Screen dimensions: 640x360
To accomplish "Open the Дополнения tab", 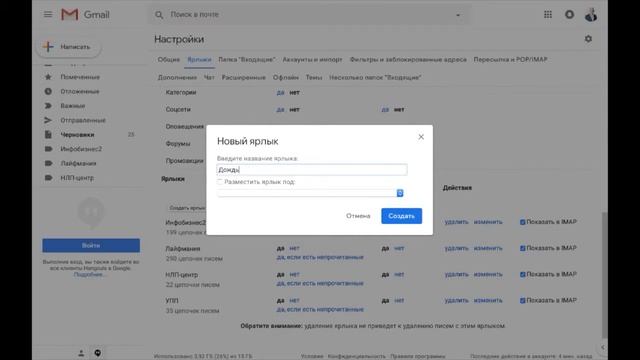I will [x=177, y=78].
